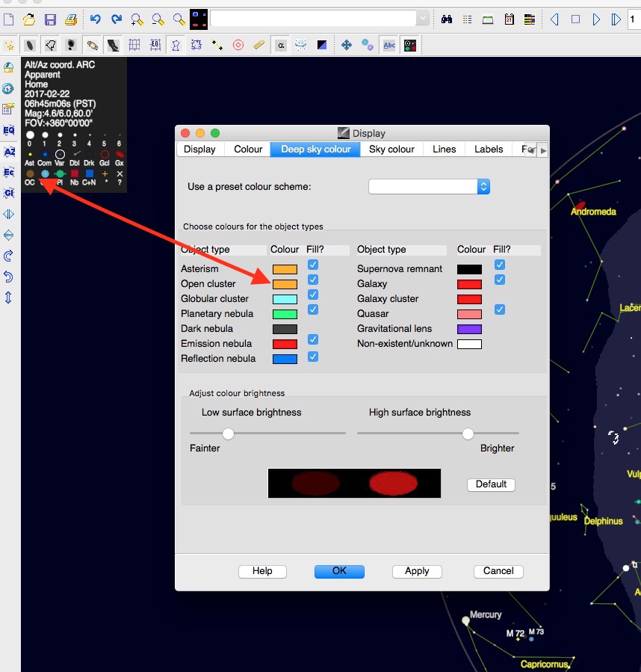Zoom out with the minus magnifier icon
This screenshot has height=672, width=641.
(158, 19)
